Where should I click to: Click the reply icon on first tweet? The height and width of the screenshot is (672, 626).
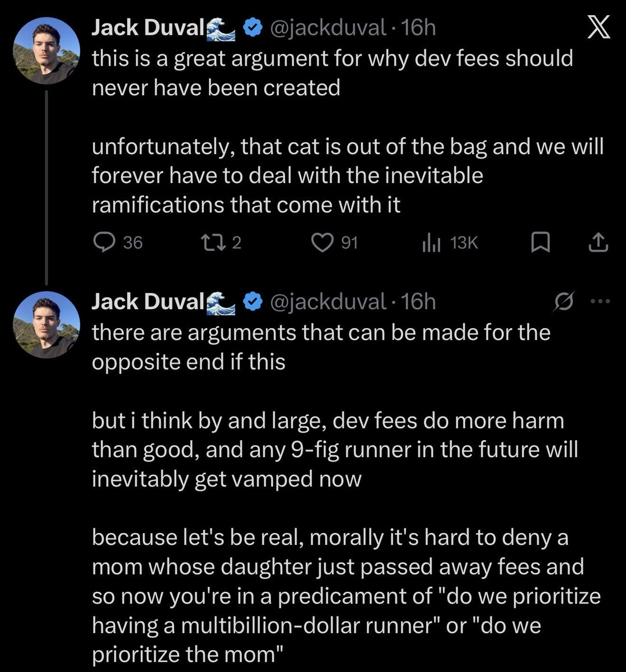(x=104, y=242)
